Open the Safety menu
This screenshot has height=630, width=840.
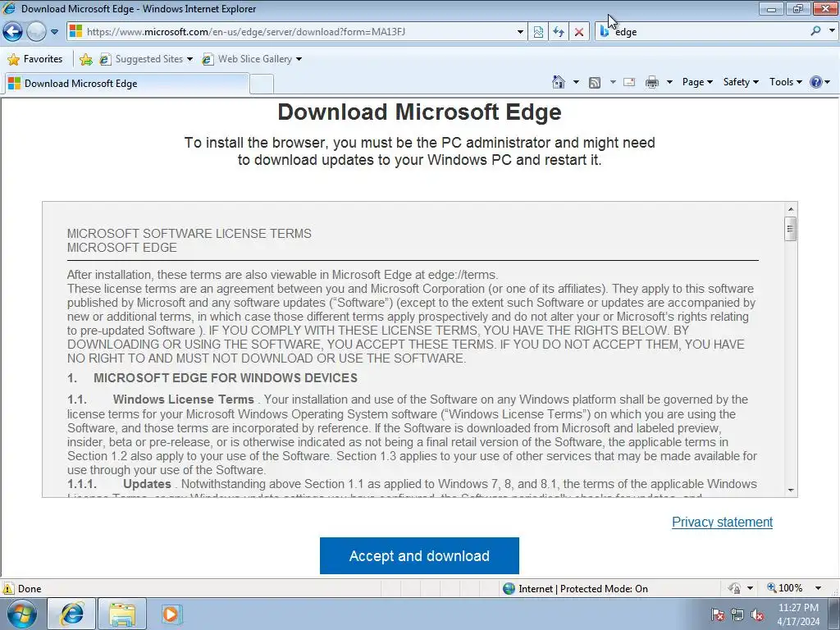click(x=741, y=82)
